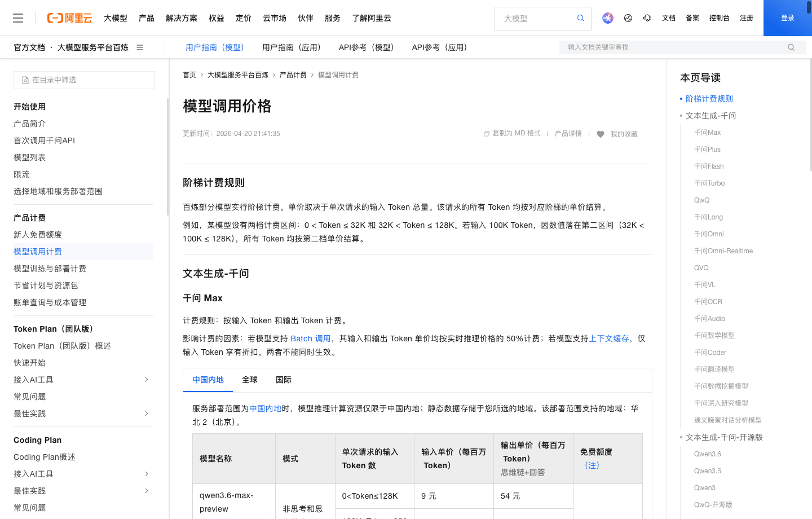Viewport: 812px width, 519px height.
Task: Collapse the docs sidebar via the list icon
Action: click(139, 47)
